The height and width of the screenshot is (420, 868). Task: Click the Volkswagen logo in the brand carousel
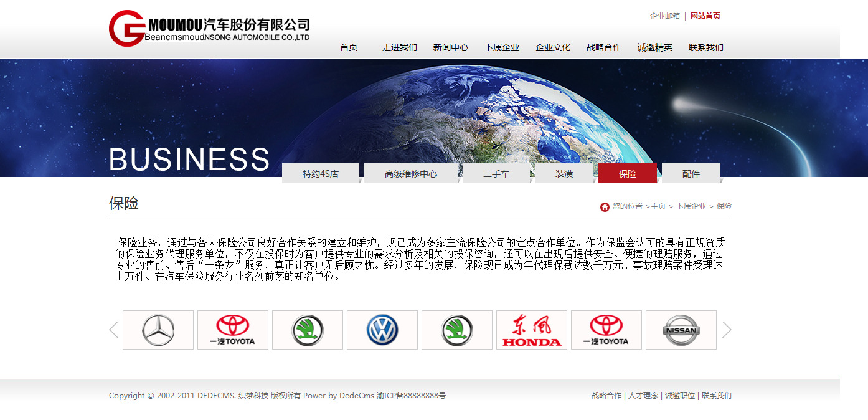(x=382, y=330)
